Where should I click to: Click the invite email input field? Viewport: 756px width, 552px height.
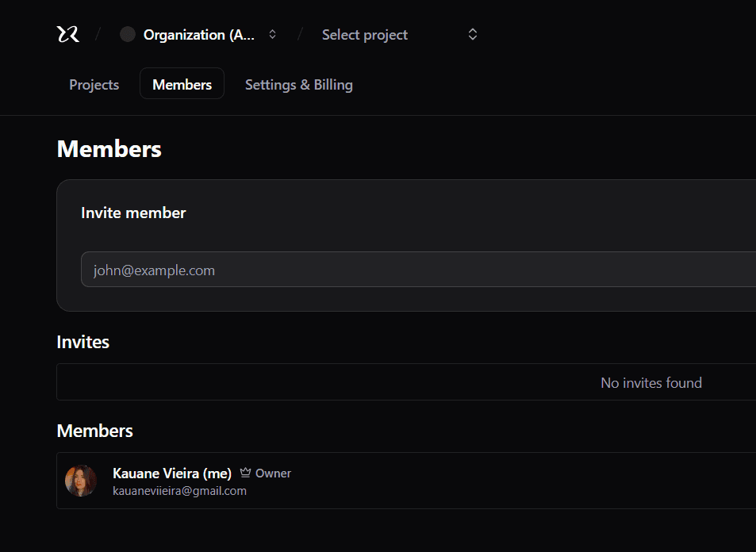click(x=317, y=270)
